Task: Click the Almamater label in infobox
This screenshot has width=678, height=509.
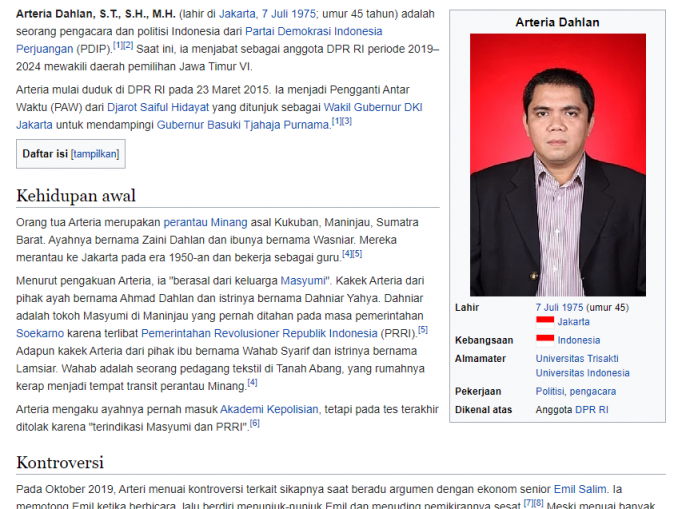Action: (x=480, y=359)
